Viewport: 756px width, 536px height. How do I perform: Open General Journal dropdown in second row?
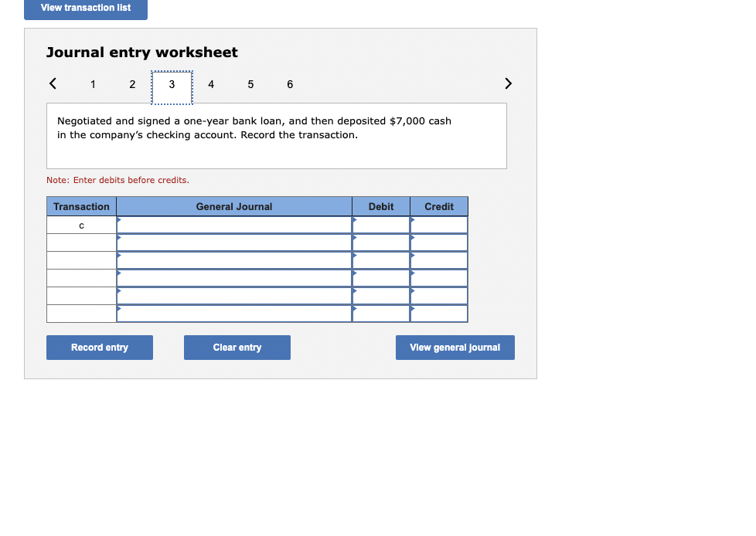click(234, 243)
